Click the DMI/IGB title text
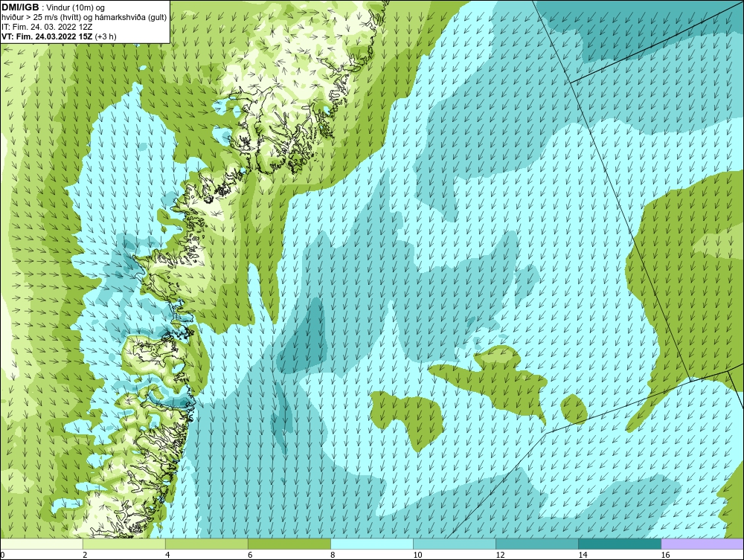Screen dimensions: 744x560 (20, 7)
